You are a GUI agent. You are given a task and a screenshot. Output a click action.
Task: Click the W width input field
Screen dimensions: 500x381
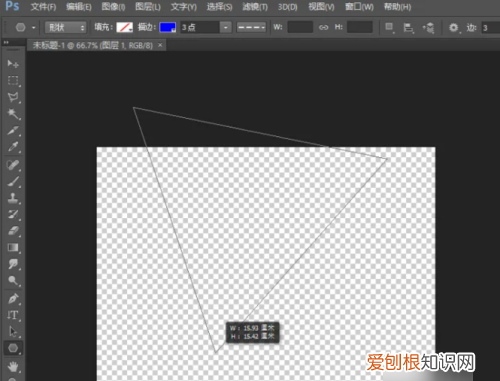300,27
